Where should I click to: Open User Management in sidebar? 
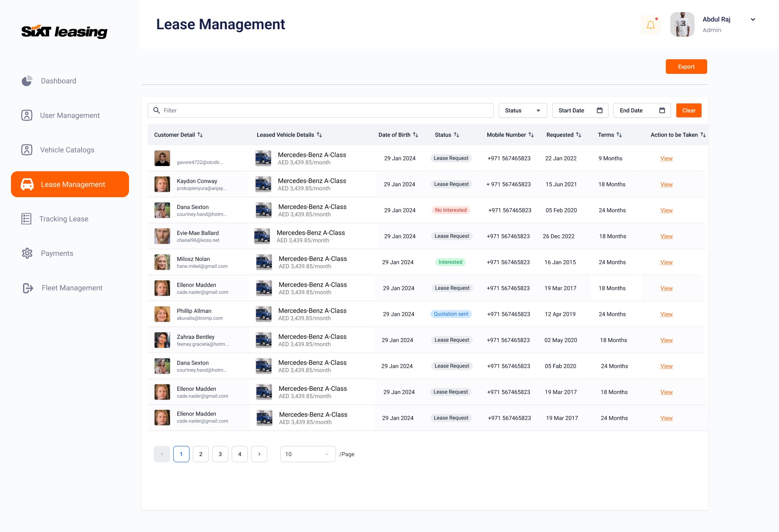click(70, 115)
